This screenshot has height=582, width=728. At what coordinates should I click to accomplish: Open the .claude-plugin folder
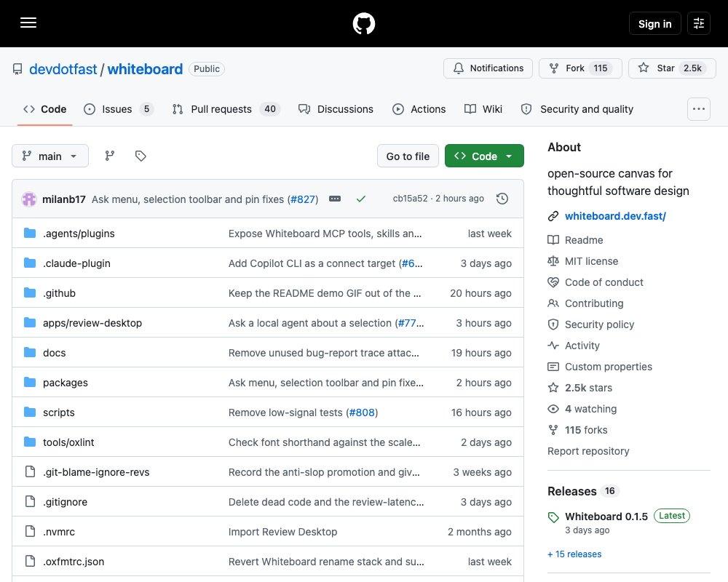click(x=76, y=263)
